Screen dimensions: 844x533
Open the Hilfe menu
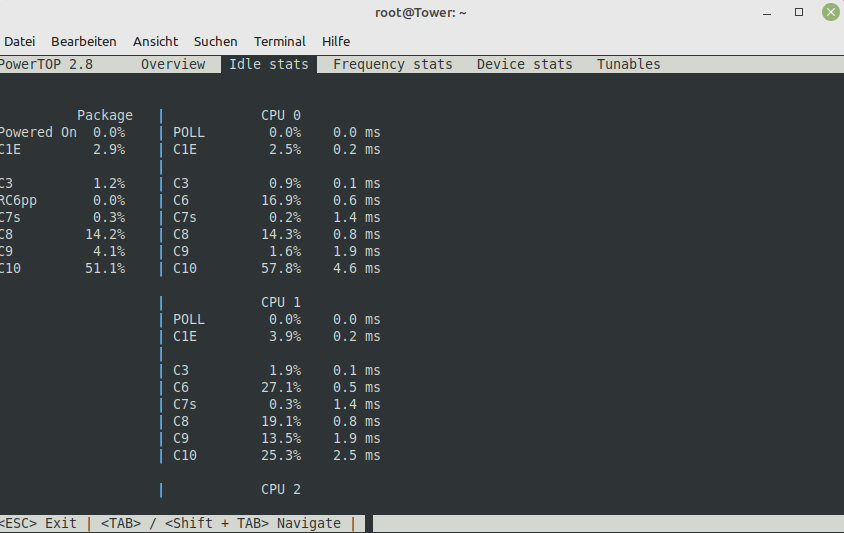click(336, 41)
